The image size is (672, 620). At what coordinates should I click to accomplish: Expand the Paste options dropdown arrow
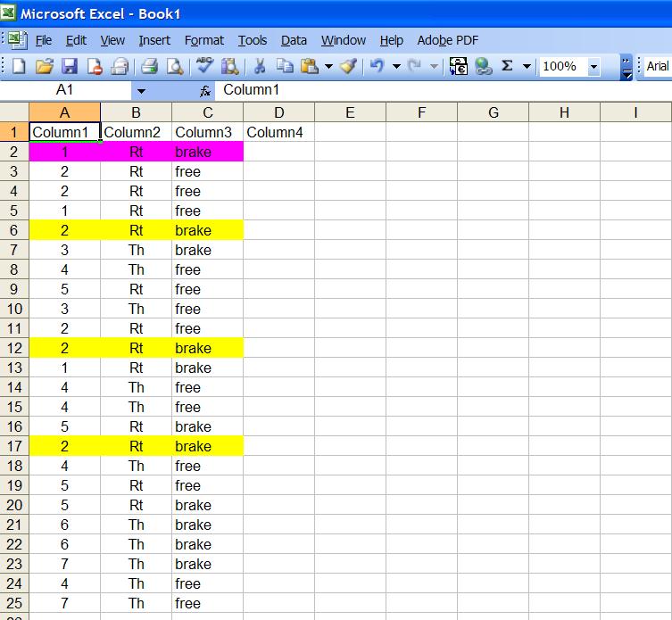coord(328,66)
